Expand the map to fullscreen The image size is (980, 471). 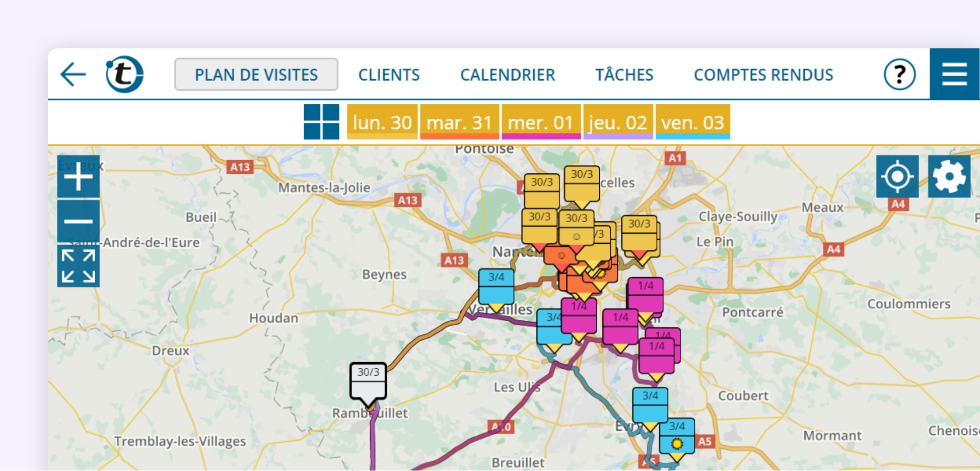pyautogui.click(x=78, y=266)
